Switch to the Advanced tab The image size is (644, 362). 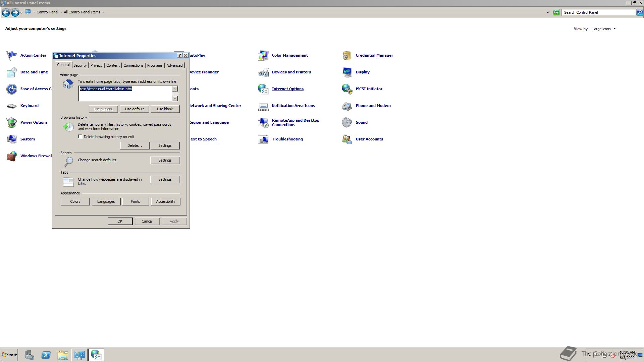pos(174,65)
